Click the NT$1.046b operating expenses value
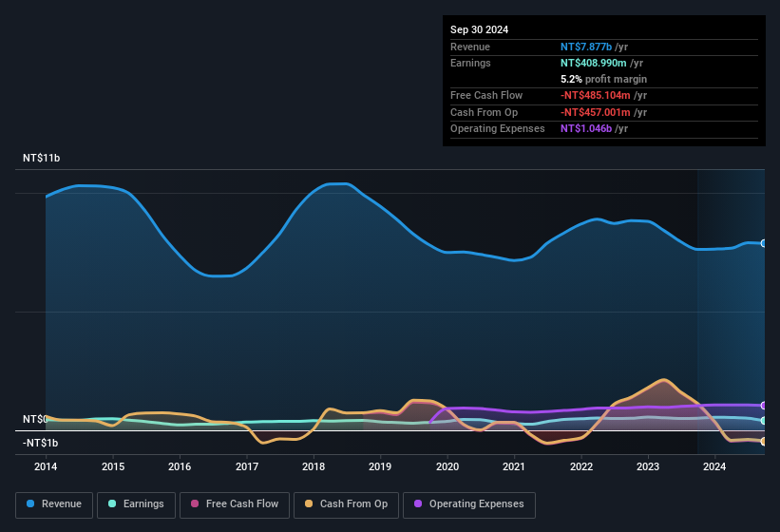The image size is (780, 532). coord(586,129)
